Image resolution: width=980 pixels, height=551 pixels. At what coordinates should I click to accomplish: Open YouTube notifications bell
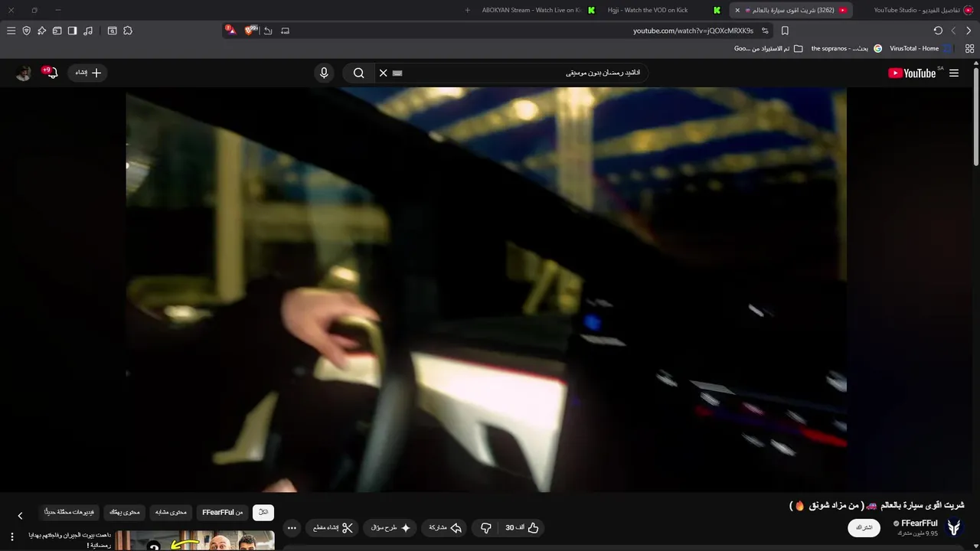click(x=51, y=73)
